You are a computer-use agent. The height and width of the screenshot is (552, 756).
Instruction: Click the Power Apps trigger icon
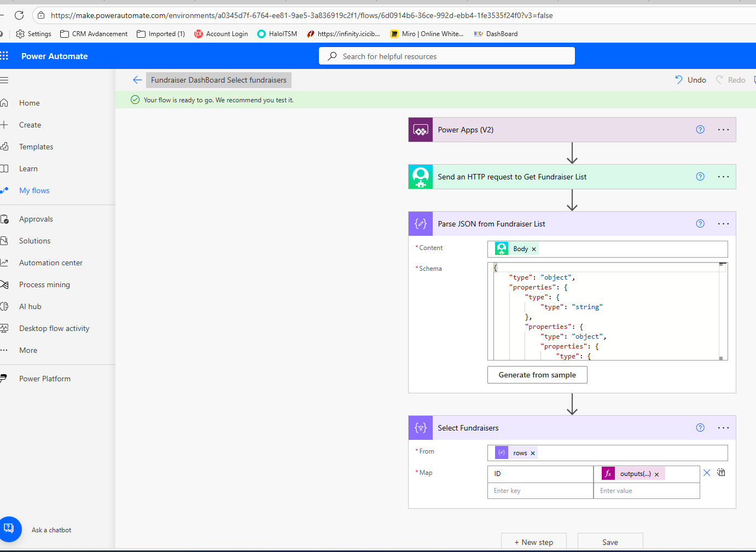(x=421, y=130)
